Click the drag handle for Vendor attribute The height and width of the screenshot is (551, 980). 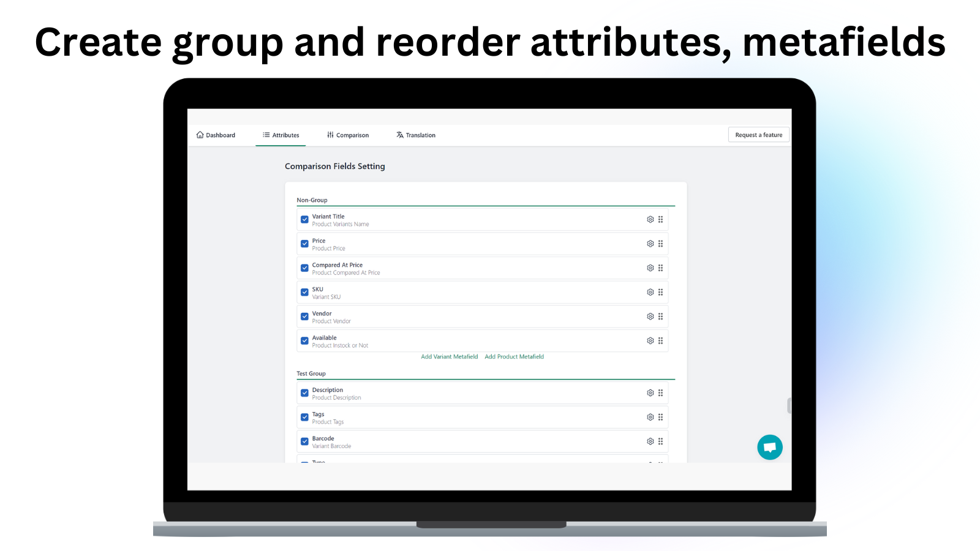tap(661, 317)
